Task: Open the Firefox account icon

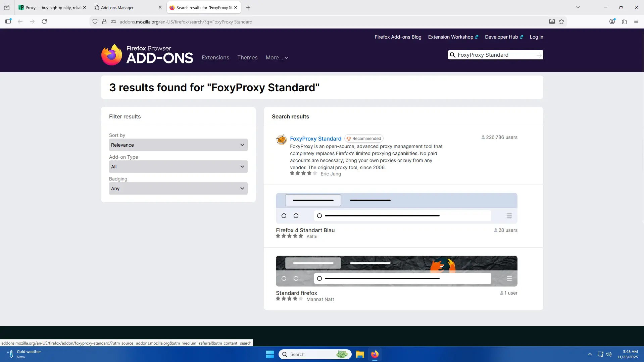Action: click(612, 21)
